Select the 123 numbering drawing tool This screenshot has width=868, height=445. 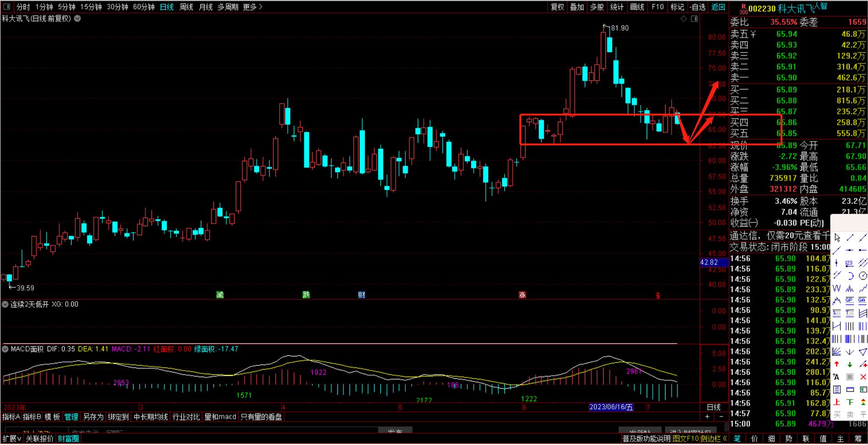(850, 263)
